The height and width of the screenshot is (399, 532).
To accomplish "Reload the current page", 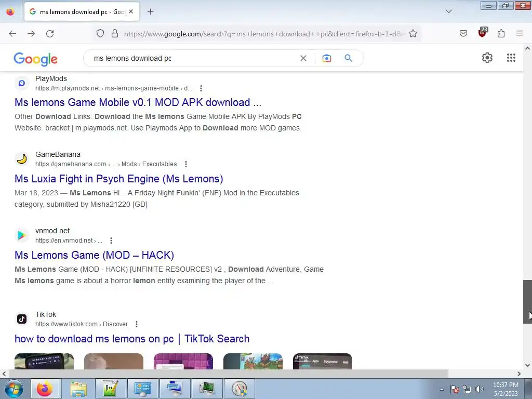I will (x=50, y=34).
